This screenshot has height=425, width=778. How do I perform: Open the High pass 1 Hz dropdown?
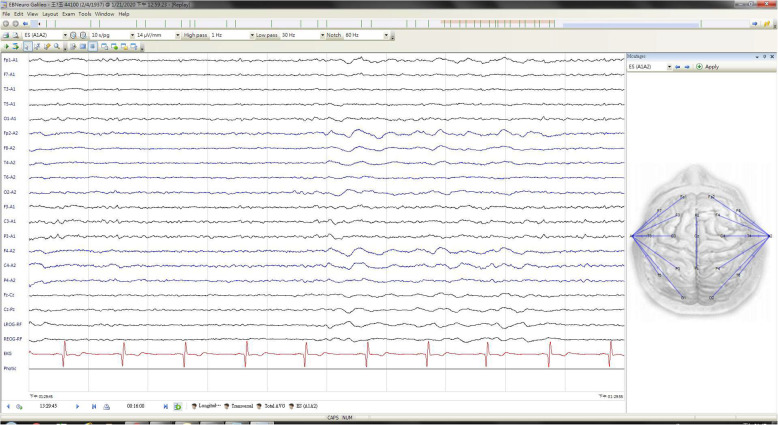point(252,35)
